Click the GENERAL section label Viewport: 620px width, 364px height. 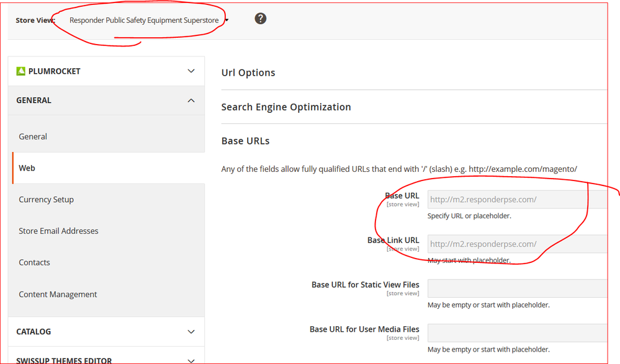tap(34, 100)
